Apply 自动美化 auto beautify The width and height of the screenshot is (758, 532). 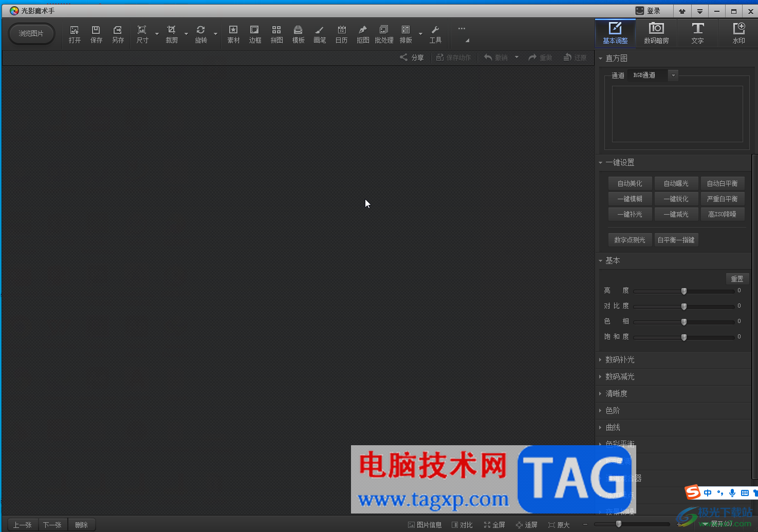630,183
